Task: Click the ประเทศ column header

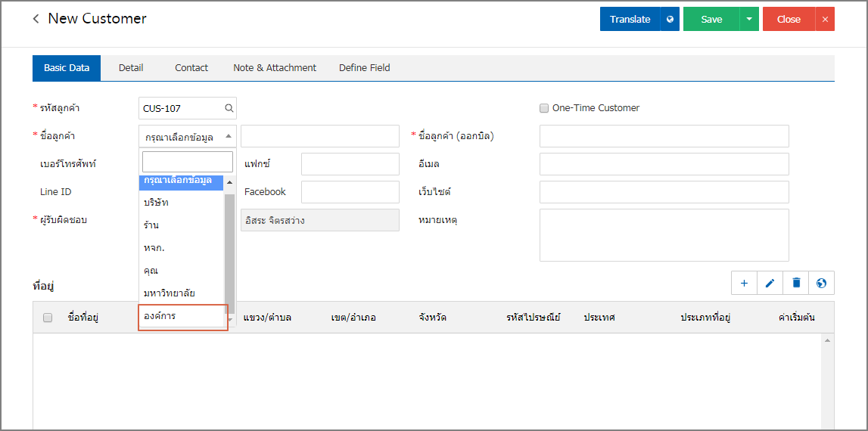Action: (599, 318)
